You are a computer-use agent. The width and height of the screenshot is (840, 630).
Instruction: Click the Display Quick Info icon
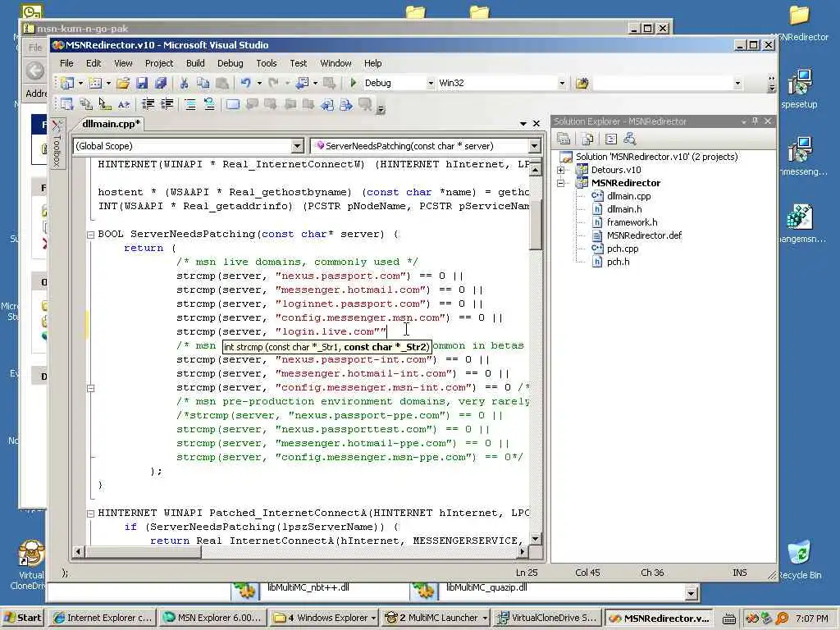pos(104,104)
